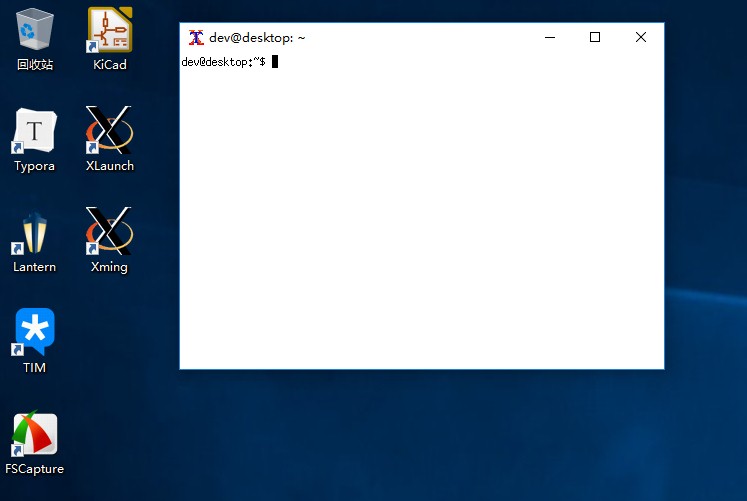747x501 pixels.
Task: Select the FSCapture desktop icon
Action: (x=35, y=434)
